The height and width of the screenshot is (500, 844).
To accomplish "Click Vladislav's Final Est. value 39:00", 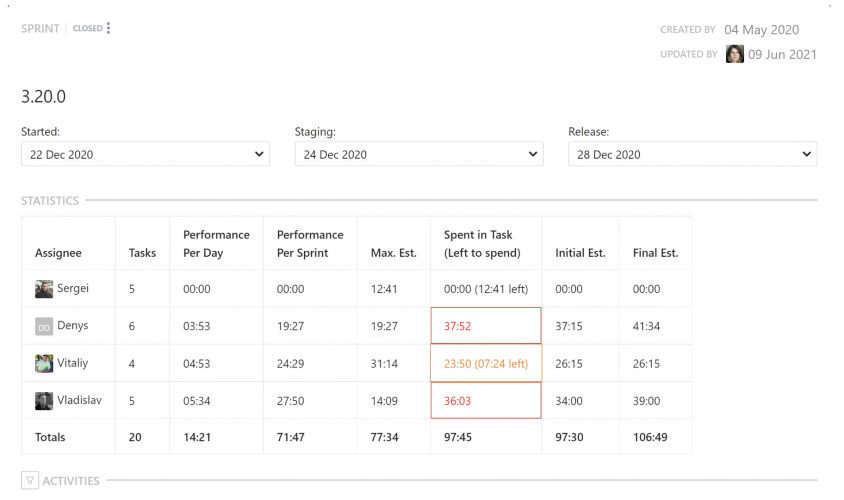I will (x=646, y=401).
